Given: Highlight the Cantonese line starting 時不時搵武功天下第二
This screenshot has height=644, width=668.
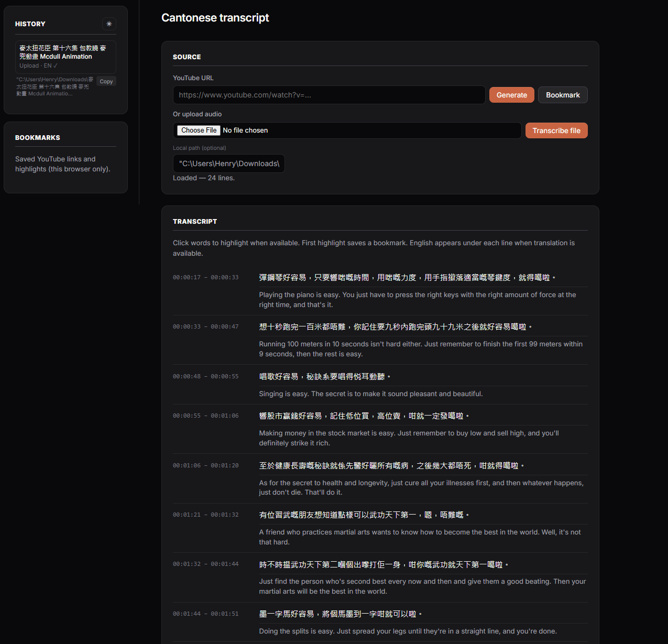Looking at the screenshot, I should point(384,565).
